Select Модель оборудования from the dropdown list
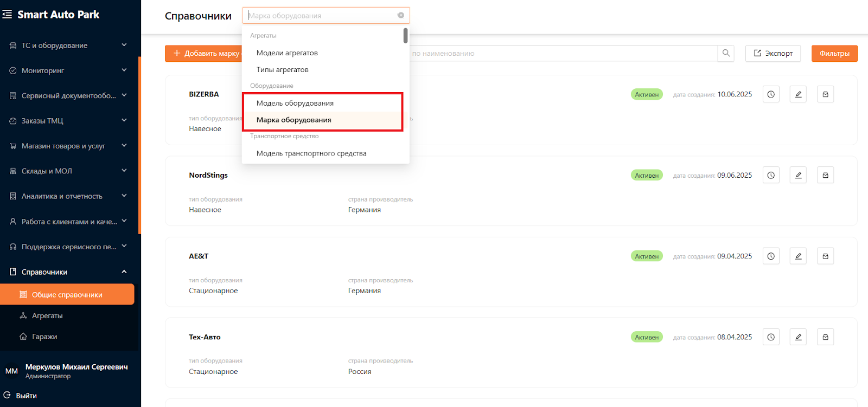Viewport: 868px width, 407px height. click(x=295, y=103)
